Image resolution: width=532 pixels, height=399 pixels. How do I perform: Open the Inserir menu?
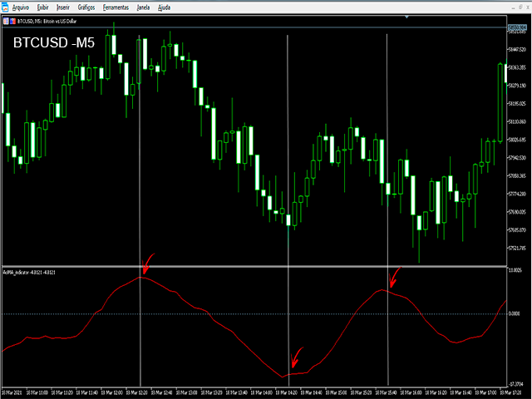click(63, 7)
